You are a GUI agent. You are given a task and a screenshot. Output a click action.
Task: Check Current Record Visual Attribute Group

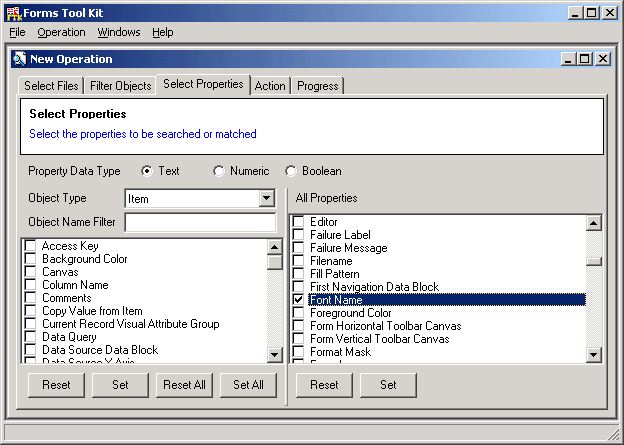31,324
